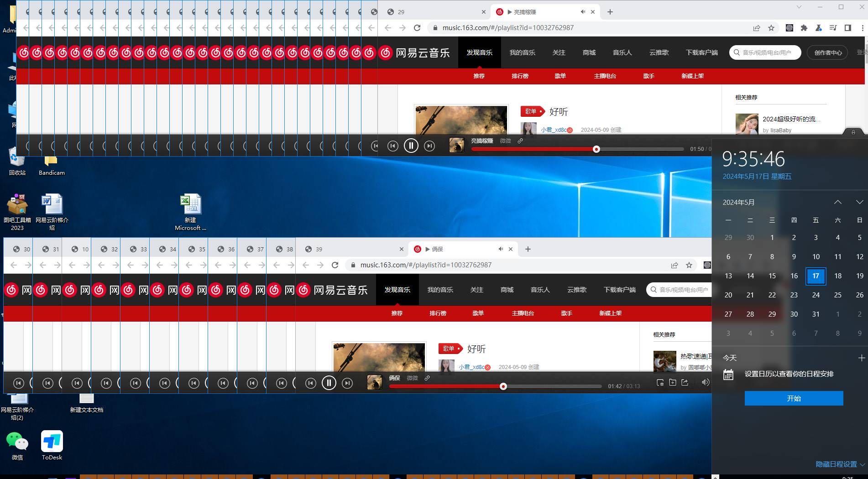Toggle the site security padlock in address bar

435,28
